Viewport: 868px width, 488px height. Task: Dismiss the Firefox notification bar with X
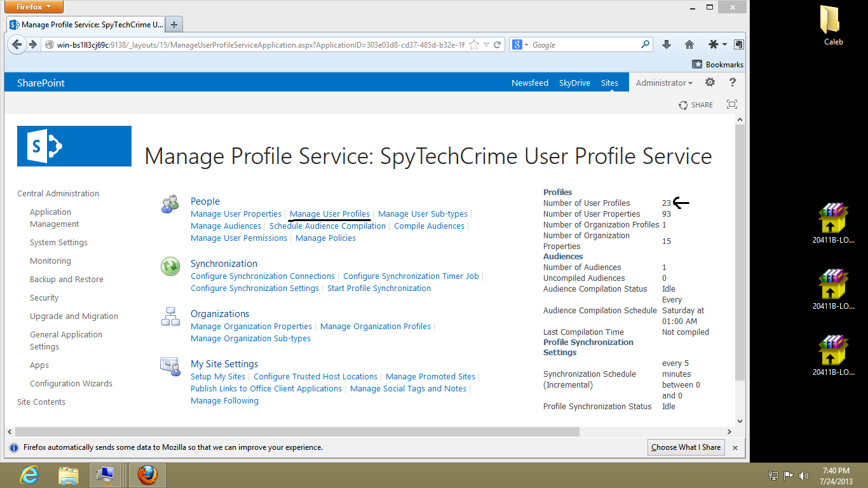pos(735,447)
